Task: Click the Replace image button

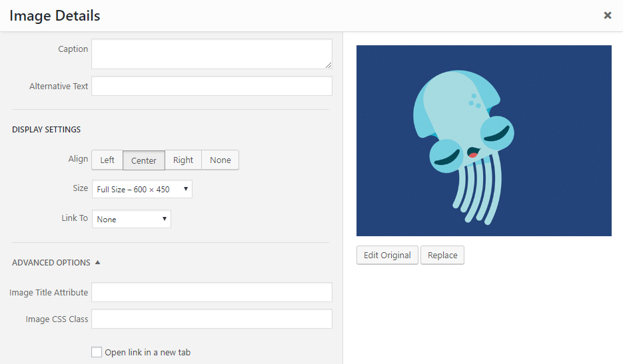Action: [x=442, y=256]
